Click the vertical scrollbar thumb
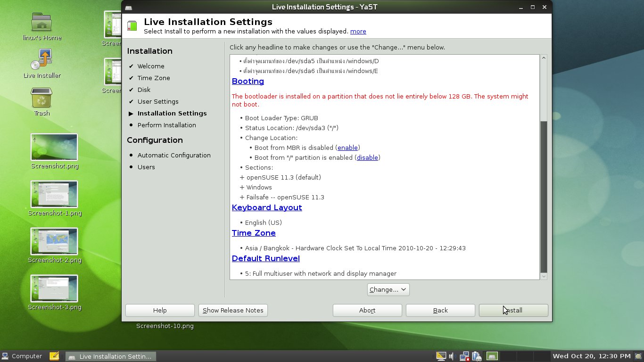This screenshot has width=644, height=362. [x=544, y=197]
